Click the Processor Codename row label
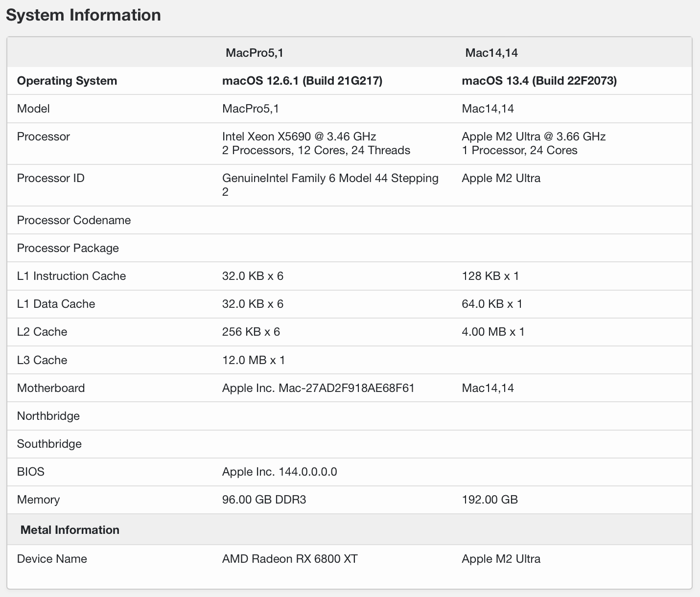700x597 pixels. [74, 220]
